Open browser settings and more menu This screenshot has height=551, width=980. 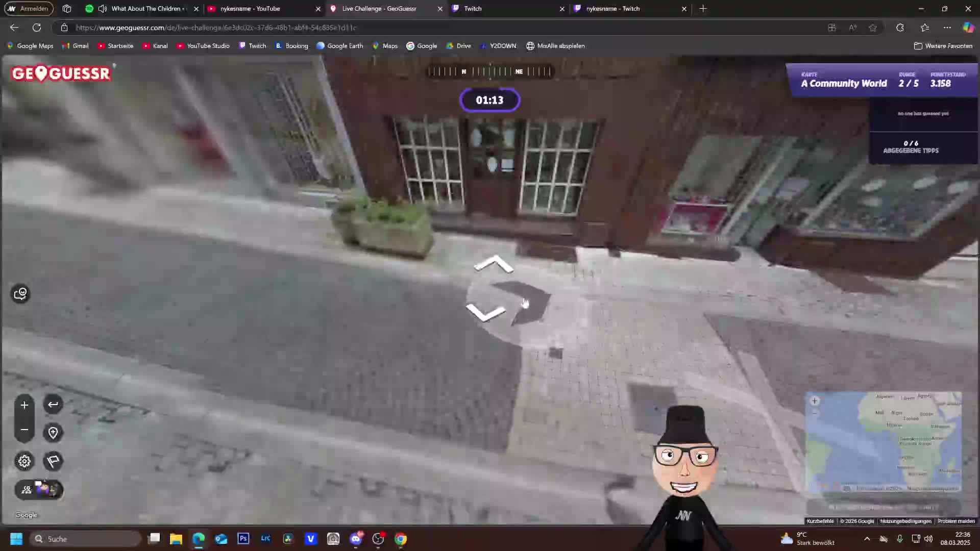[947, 28]
